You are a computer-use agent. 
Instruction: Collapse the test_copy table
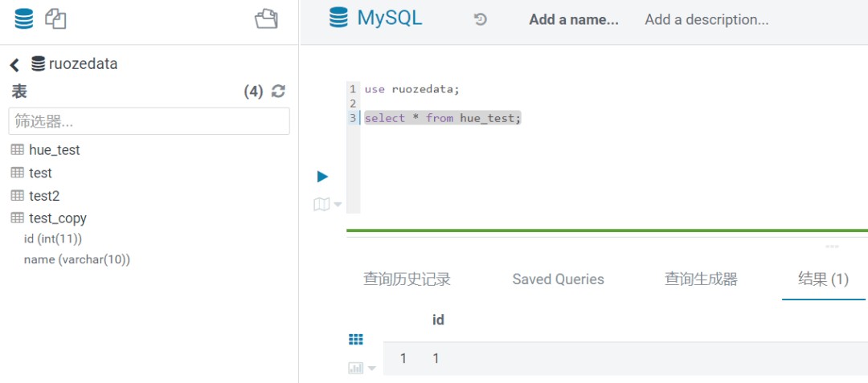pyautogui.click(x=57, y=218)
